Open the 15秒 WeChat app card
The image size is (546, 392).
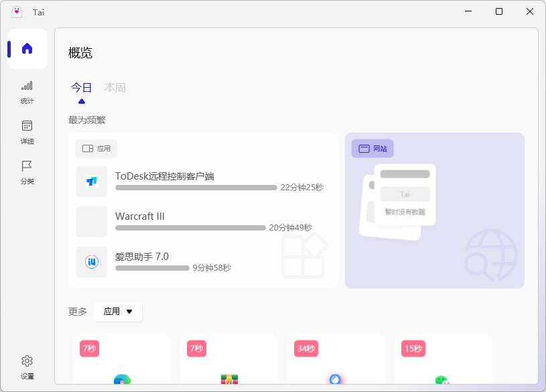click(x=443, y=359)
